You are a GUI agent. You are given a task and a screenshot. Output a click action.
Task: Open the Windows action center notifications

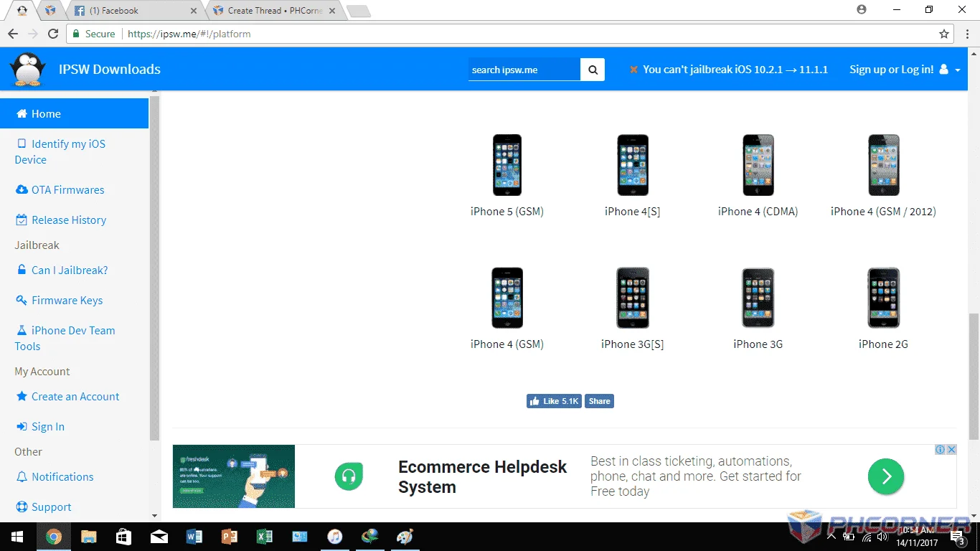pyautogui.click(x=957, y=537)
